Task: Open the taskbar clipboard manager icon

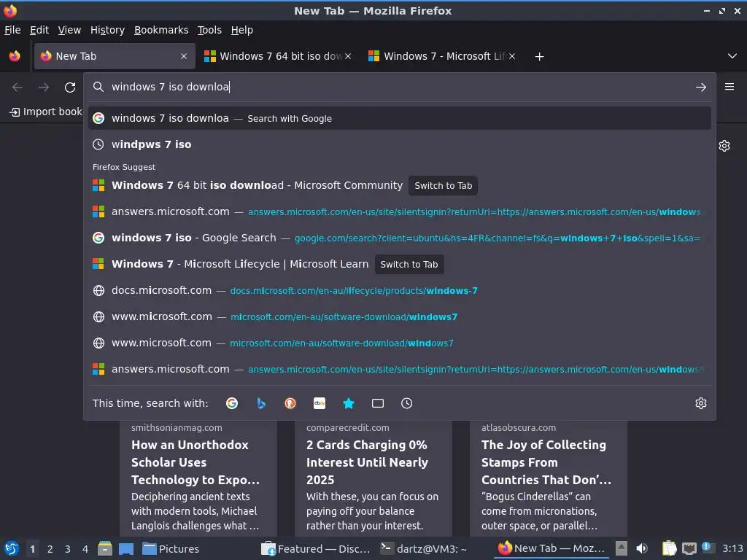Action: point(669,548)
